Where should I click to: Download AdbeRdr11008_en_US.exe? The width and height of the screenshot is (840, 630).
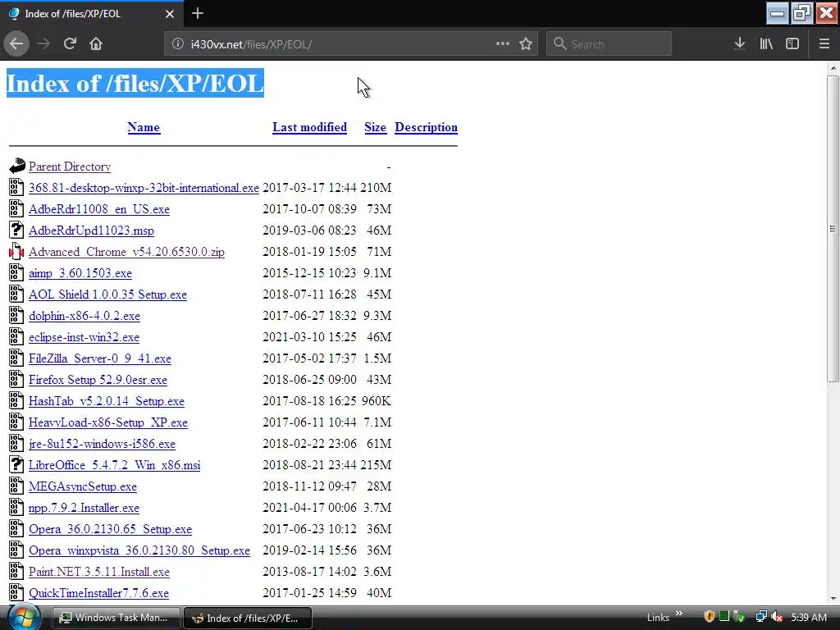pos(99,209)
